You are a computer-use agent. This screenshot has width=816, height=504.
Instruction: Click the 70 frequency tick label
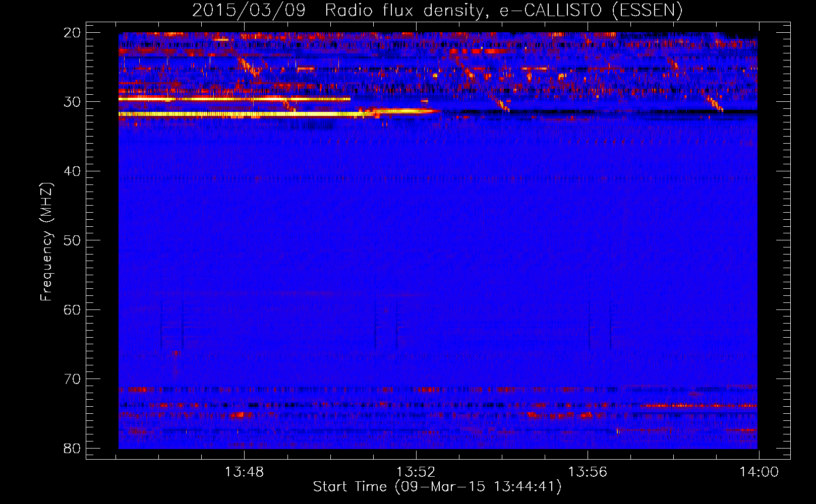(x=72, y=379)
